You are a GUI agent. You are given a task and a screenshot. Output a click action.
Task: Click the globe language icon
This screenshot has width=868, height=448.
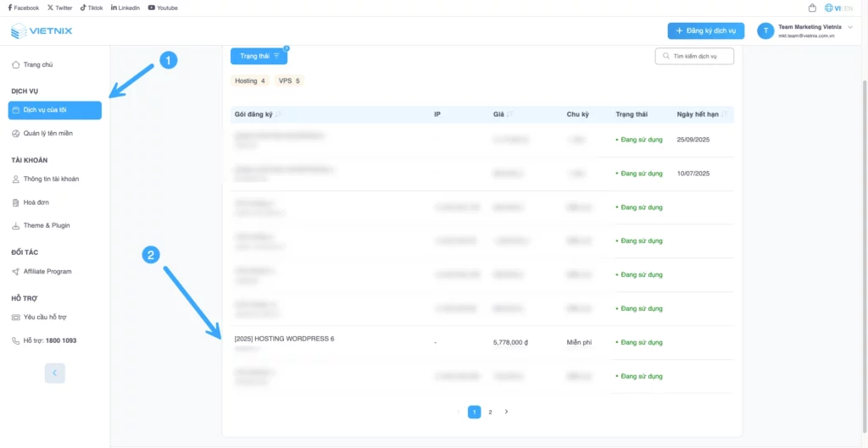pos(829,8)
